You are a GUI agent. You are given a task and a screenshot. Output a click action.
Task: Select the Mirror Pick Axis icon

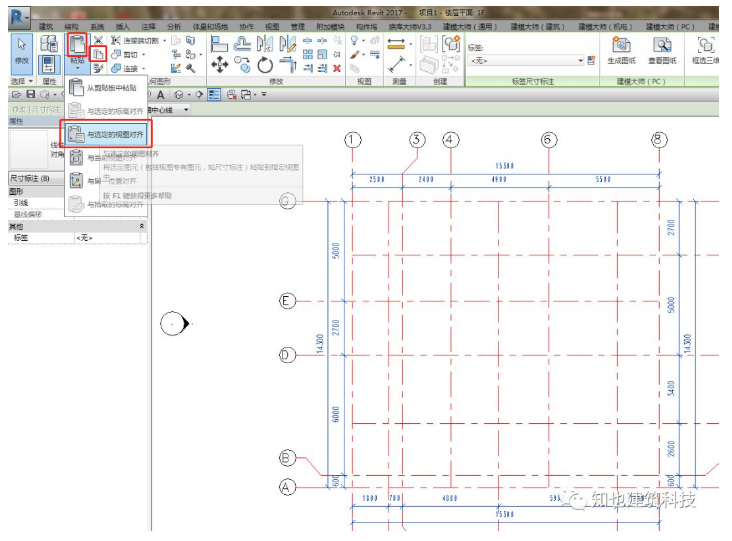coord(265,44)
